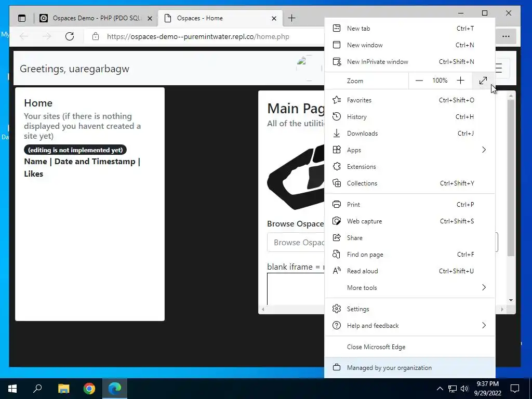This screenshot has width=532, height=399.
Task: Open the Edge three-dots menu button
Action: (x=506, y=36)
